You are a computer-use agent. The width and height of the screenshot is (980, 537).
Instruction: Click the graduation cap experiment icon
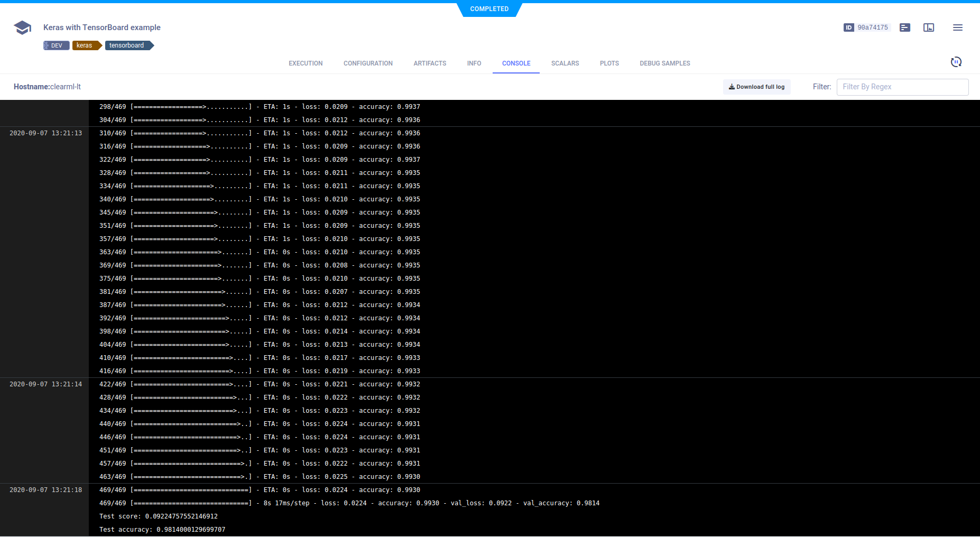tap(22, 27)
